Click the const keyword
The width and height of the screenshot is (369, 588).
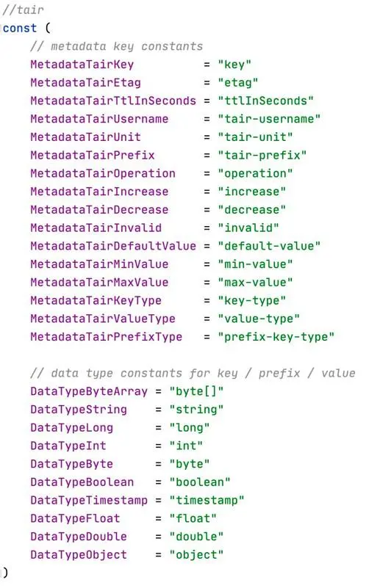pyautogui.click(x=20, y=28)
